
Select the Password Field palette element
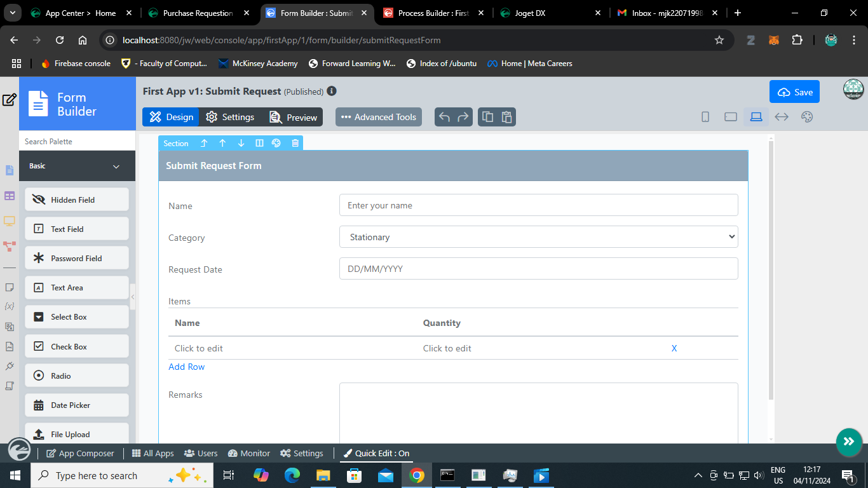click(77, 258)
